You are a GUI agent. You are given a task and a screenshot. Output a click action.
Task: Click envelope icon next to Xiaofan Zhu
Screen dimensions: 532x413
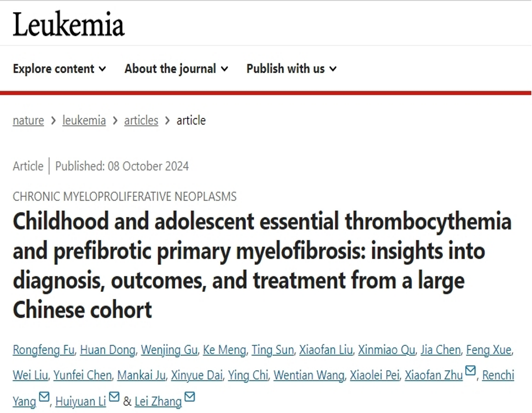pos(470,371)
